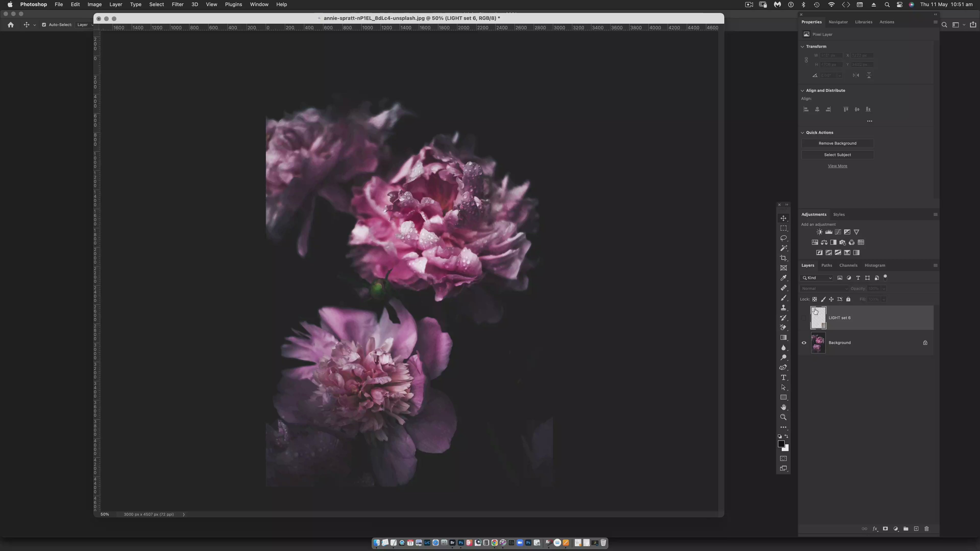This screenshot has height=551, width=980.
Task: Switch to the Channels tab
Action: (848, 265)
